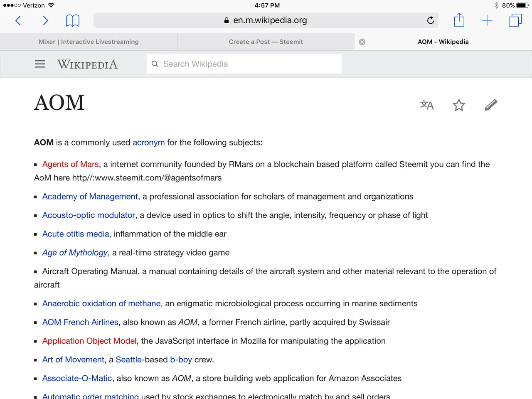Tap the battery indicator in status bar

pos(523,5)
